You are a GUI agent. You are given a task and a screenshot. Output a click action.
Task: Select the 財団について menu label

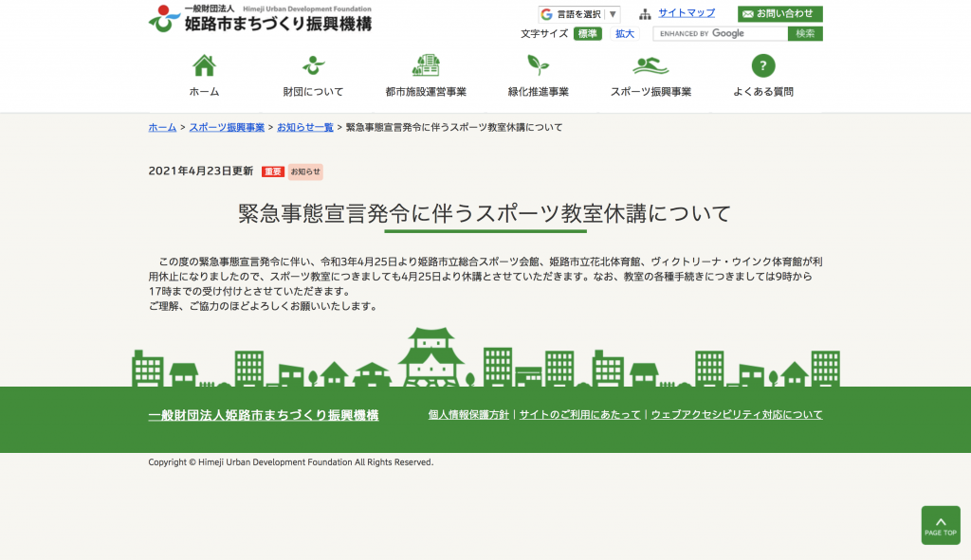313,92
